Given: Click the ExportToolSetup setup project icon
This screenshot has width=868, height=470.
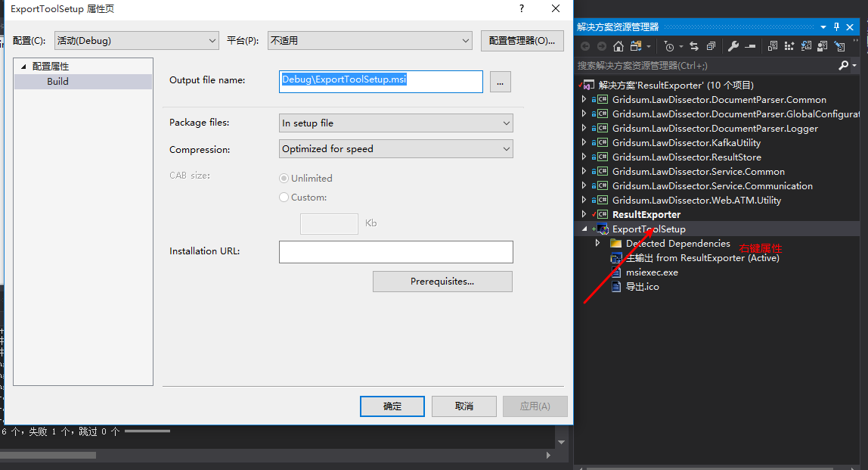Looking at the screenshot, I should tap(603, 229).
